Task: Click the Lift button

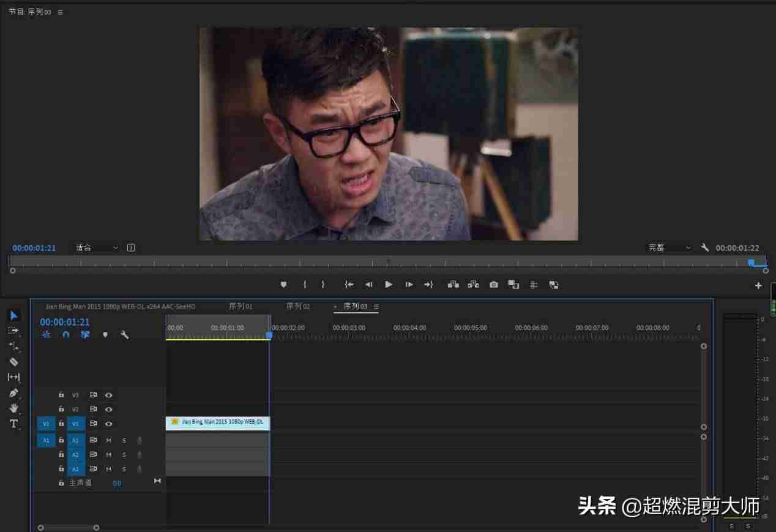Action: coord(453,285)
